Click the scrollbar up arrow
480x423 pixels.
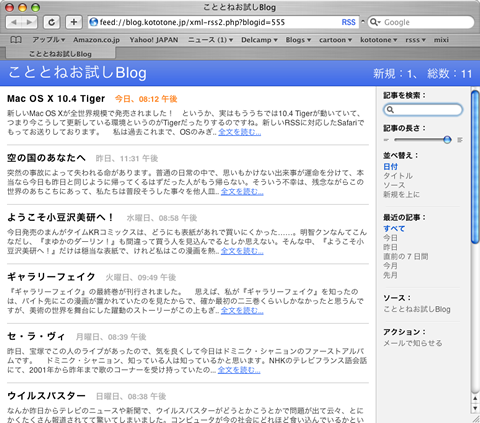tap(475, 398)
